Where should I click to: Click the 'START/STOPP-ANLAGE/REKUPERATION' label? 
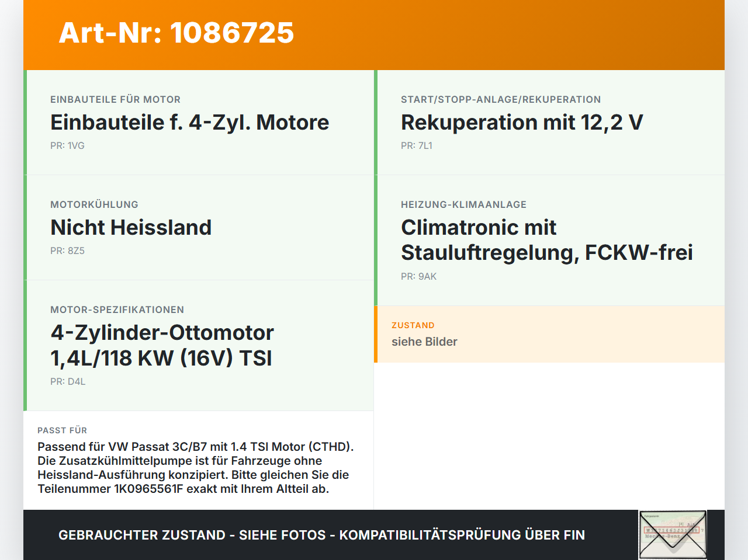501,99
